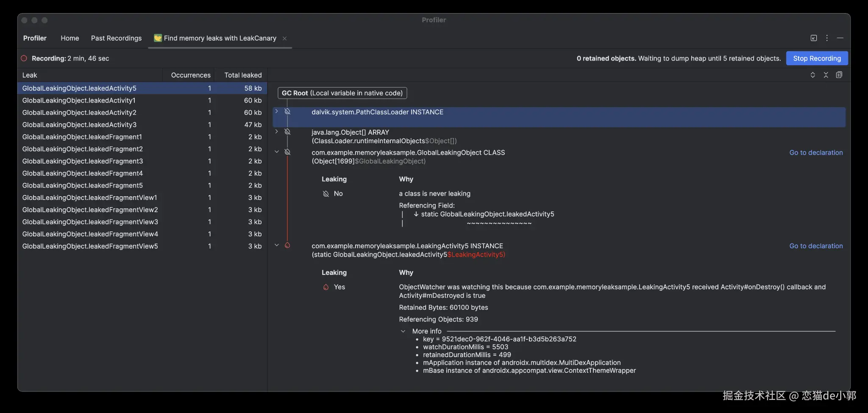Screen dimensions: 868x413
Task: Click the 'Recording: 2 min, 46 sec' timer text
Action: click(x=70, y=58)
